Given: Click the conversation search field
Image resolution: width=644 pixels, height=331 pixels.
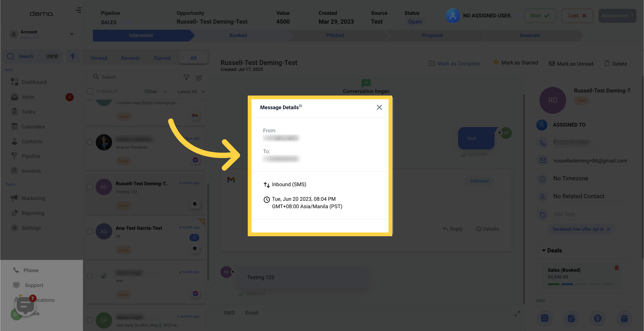Looking at the screenshot, I should coord(133,77).
